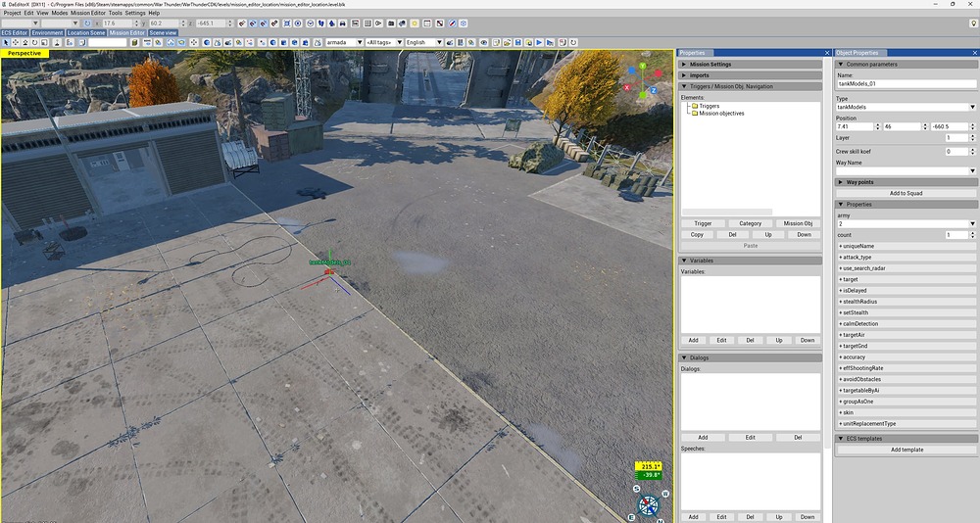Expand the Way points section
The height and width of the screenshot is (523, 980).
pyautogui.click(x=906, y=182)
